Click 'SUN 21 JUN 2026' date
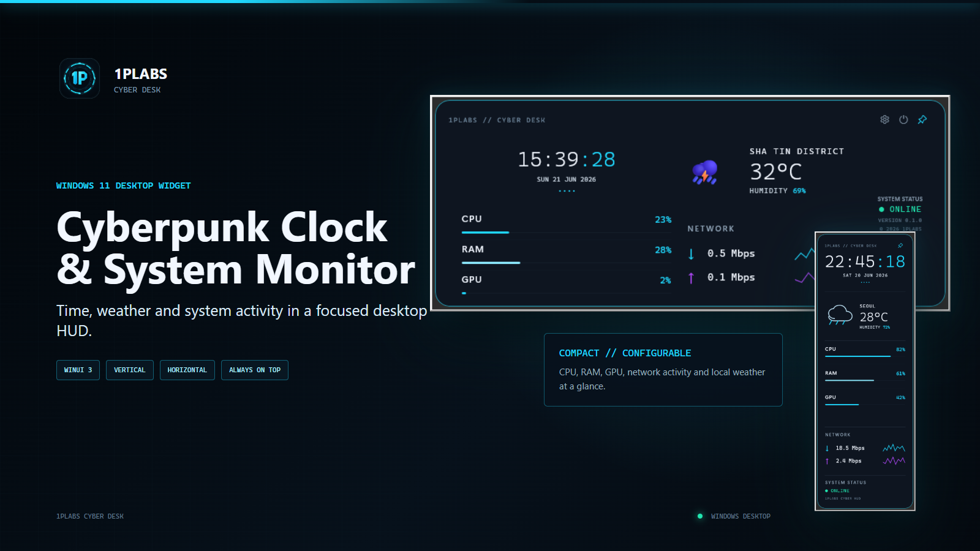980x551 pixels. click(x=567, y=179)
